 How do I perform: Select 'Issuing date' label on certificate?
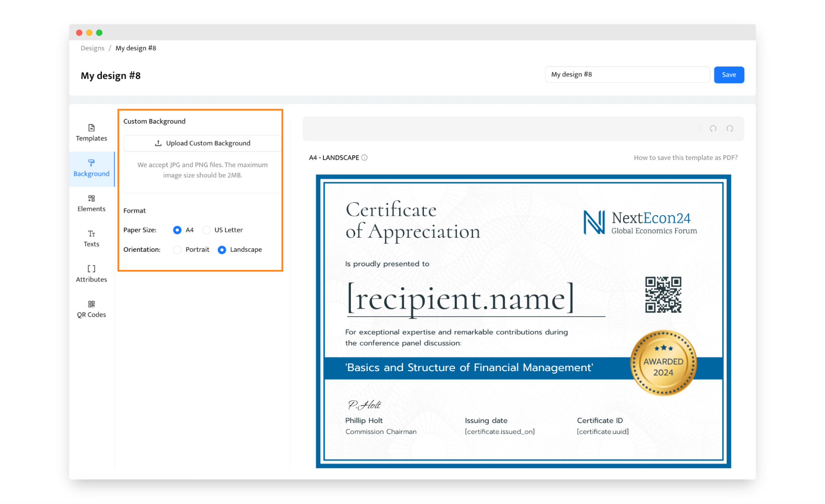(486, 420)
